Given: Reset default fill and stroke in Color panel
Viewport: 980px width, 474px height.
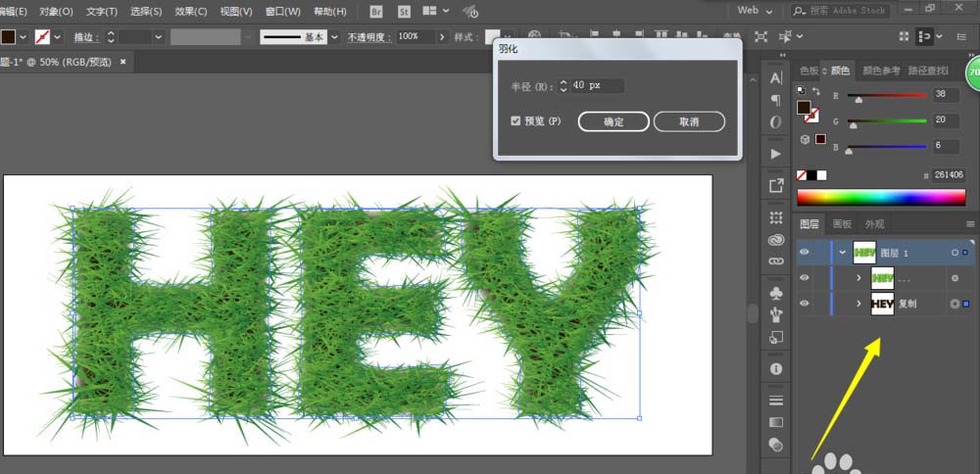Looking at the screenshot, I should 802,90.
